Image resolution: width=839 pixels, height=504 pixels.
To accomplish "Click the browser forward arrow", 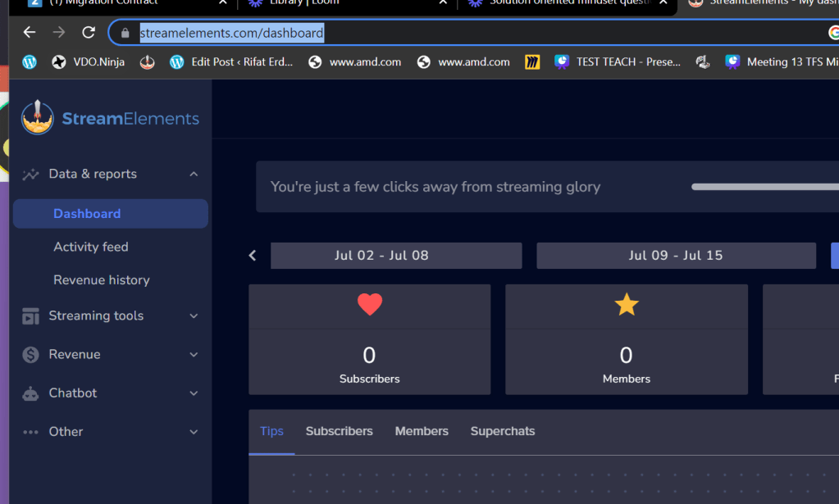I will (59, 33).
